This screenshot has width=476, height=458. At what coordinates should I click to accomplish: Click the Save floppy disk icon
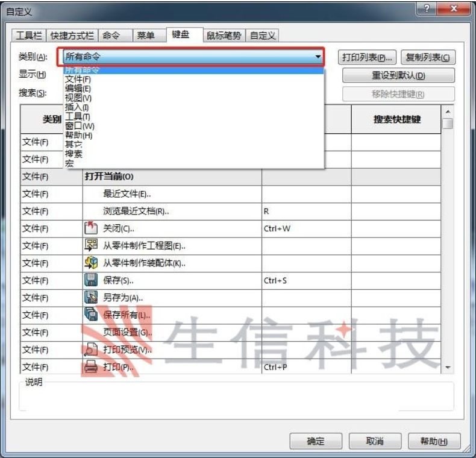click(91, 280)
